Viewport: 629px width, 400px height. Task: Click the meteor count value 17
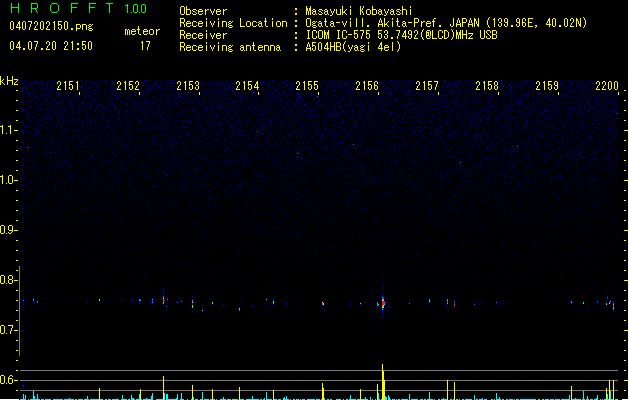145,46
